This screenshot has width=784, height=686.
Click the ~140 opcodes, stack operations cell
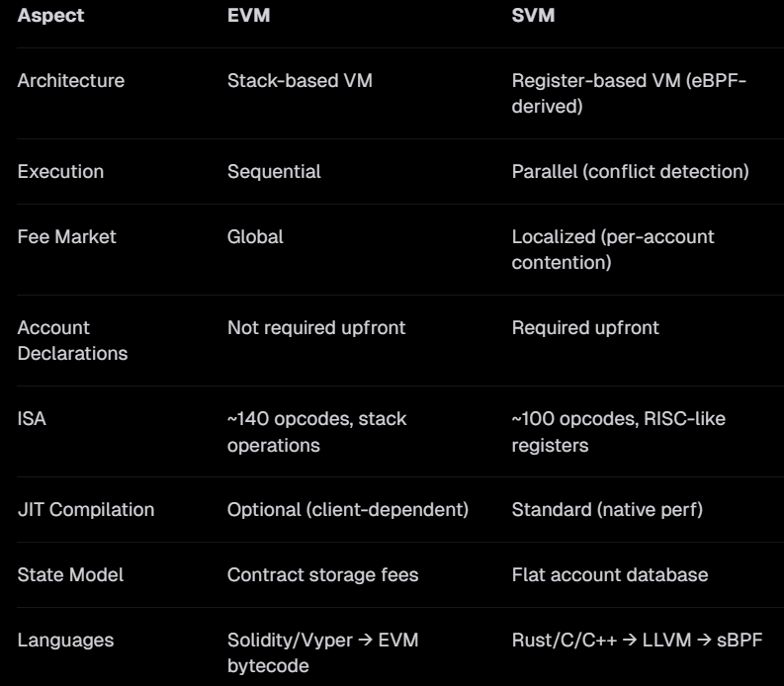point(316,431)
